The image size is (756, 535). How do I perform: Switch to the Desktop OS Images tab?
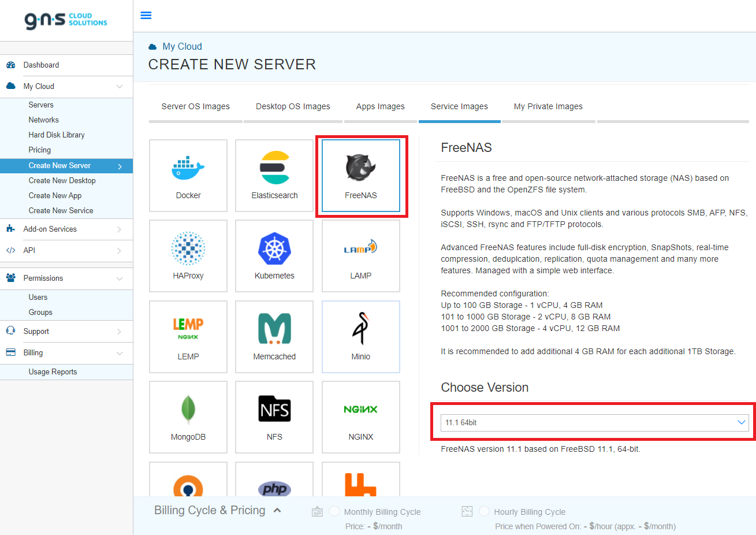[293, 106]
